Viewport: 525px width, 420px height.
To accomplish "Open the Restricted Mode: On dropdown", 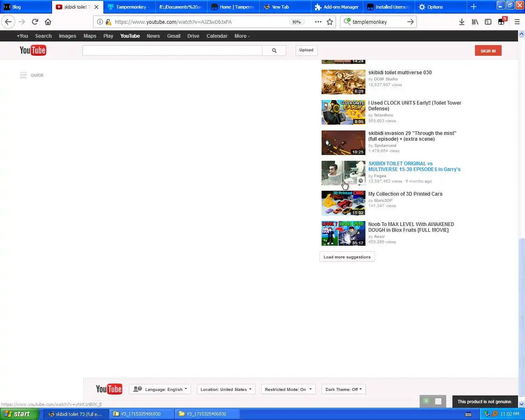I will (288, 389).
